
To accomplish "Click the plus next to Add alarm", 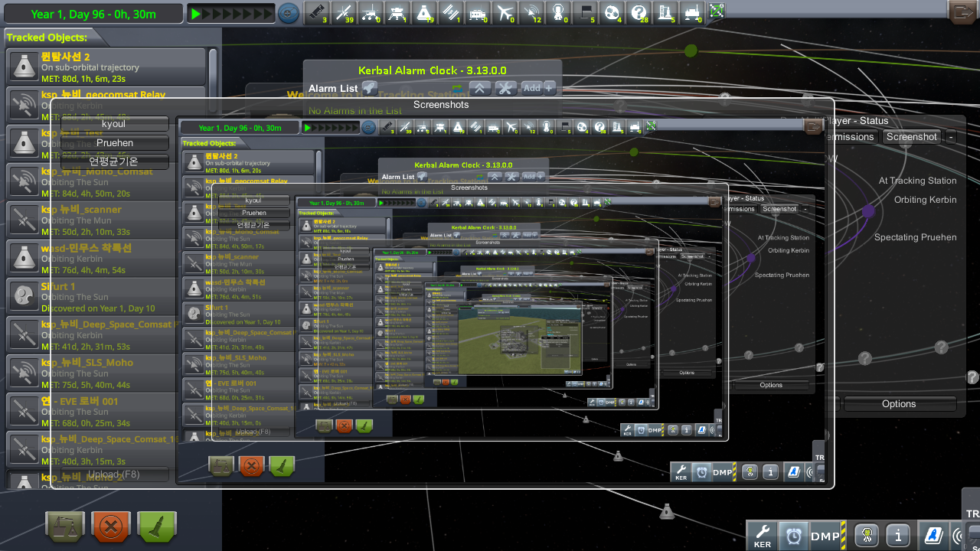I will [549, 88].
